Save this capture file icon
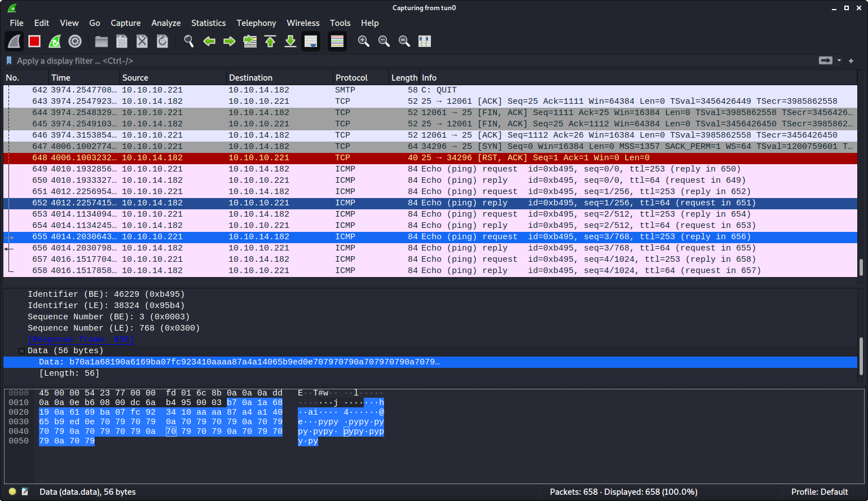Image resolution: width=868 pixels, height=501 pixels. click(122, 41)
